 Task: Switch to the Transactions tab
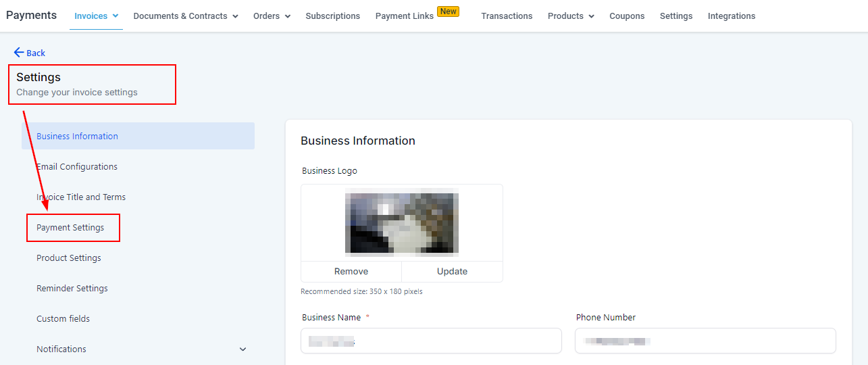coord(507,16)
